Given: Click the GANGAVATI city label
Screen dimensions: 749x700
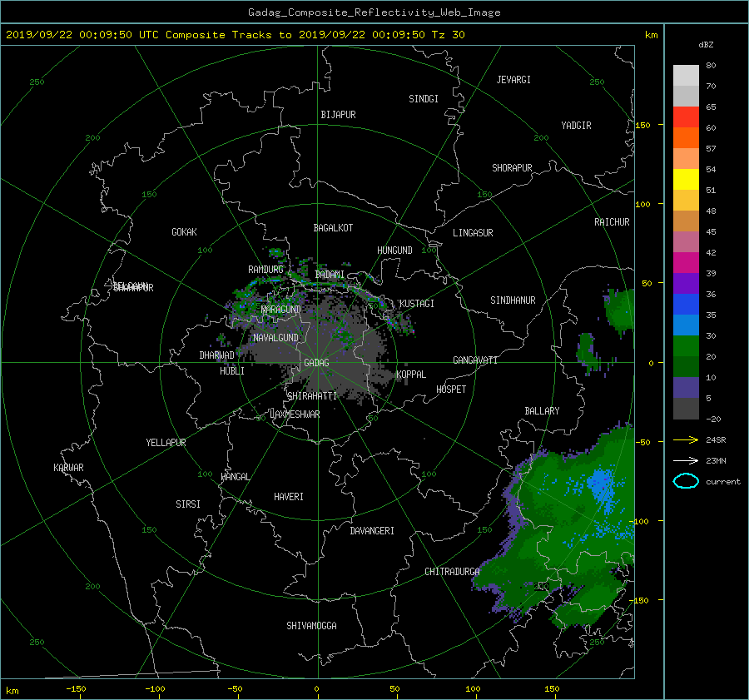Looking at the screenshot, I should click(x=475, y=360).
